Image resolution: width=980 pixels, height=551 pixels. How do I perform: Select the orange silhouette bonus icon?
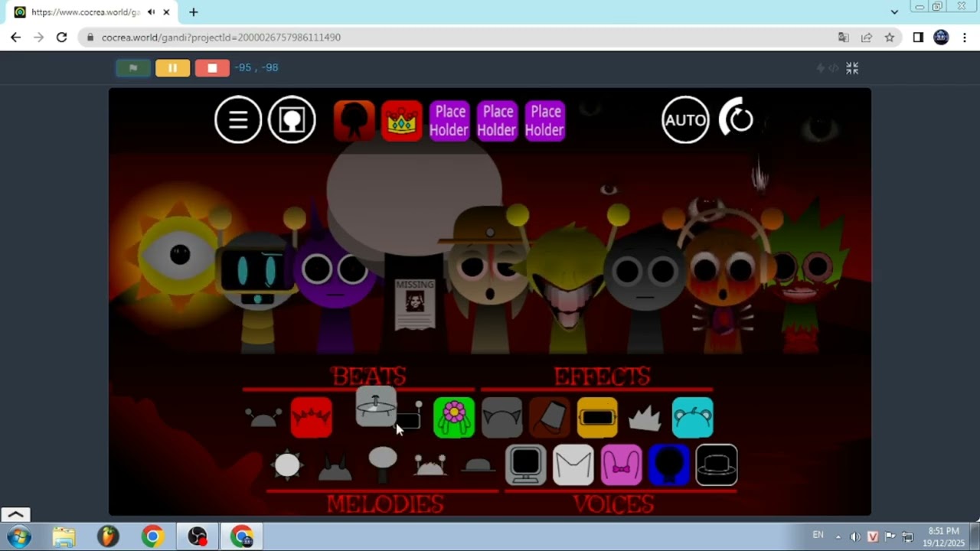(354, 120)
